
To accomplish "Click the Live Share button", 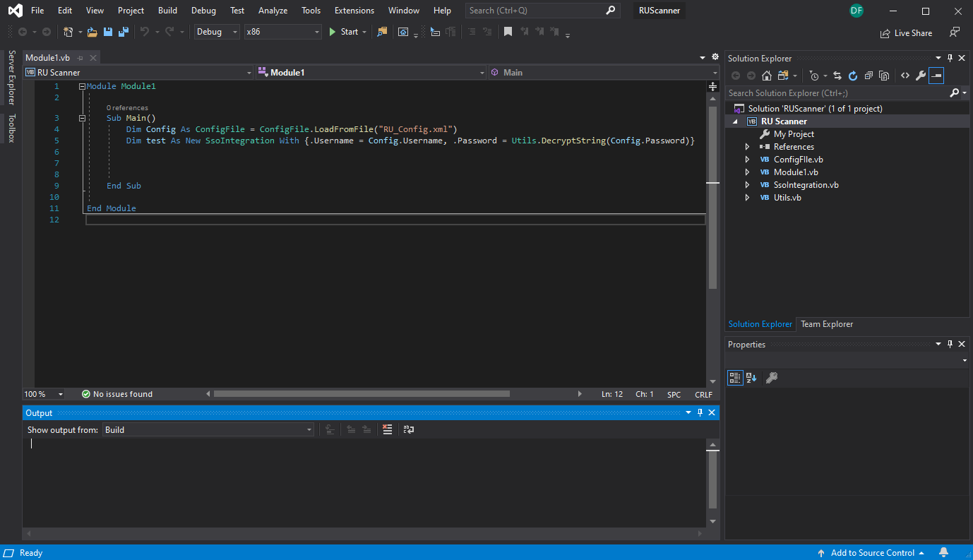I will (x=906, y=33).
